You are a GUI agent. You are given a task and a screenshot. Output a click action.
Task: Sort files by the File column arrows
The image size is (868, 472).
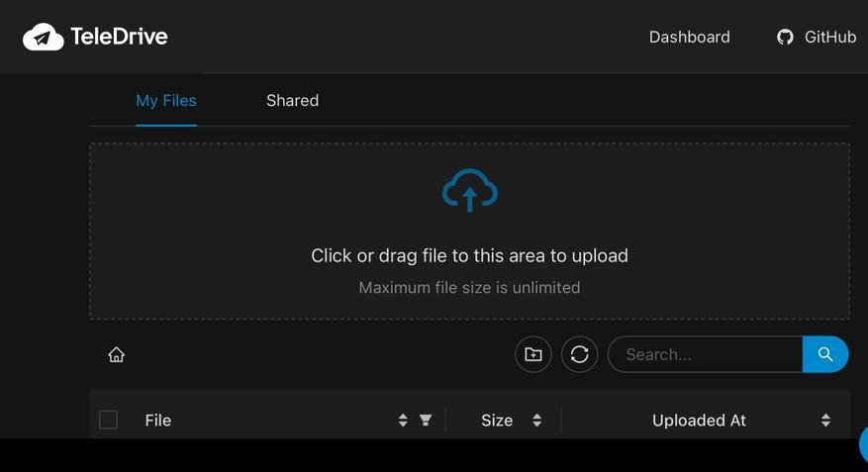[403, 421]
